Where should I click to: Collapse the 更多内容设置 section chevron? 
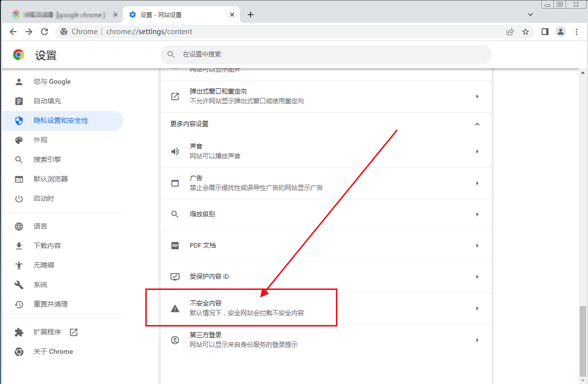coord(477,124)
